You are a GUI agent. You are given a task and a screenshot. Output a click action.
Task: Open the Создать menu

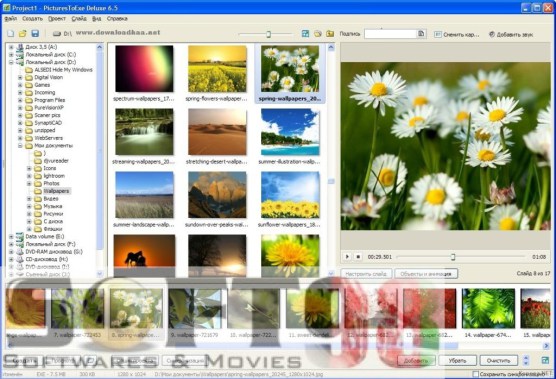click(32, 18)
